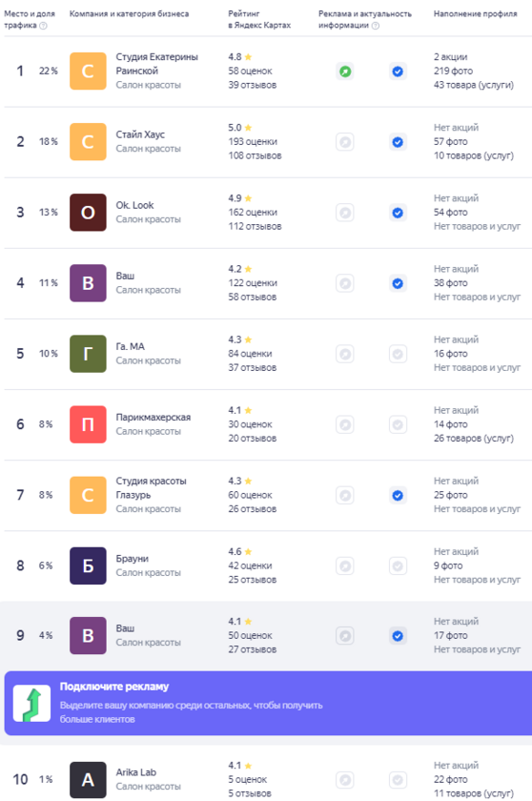Click blue verified badge for Студия красоты Глазурь
The height and width of the screenshot is (801, 532).
click(x=398, y=496)
